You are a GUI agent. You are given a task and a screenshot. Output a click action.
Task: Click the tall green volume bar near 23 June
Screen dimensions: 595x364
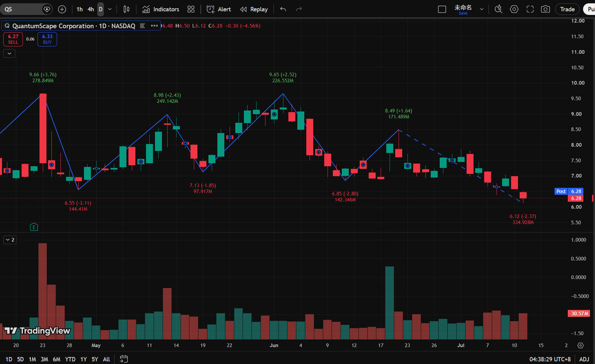click(x=390, y=303)
